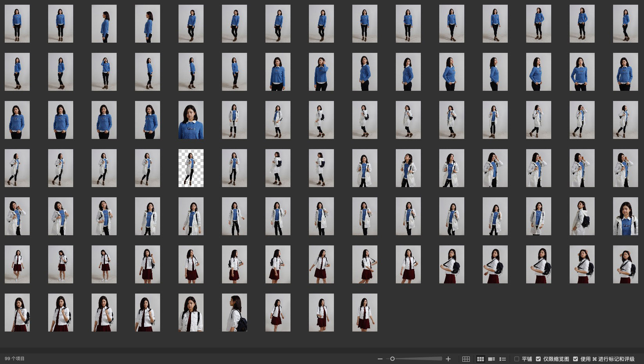Click the thumbnail size slider handle

(x=392, y=359)
